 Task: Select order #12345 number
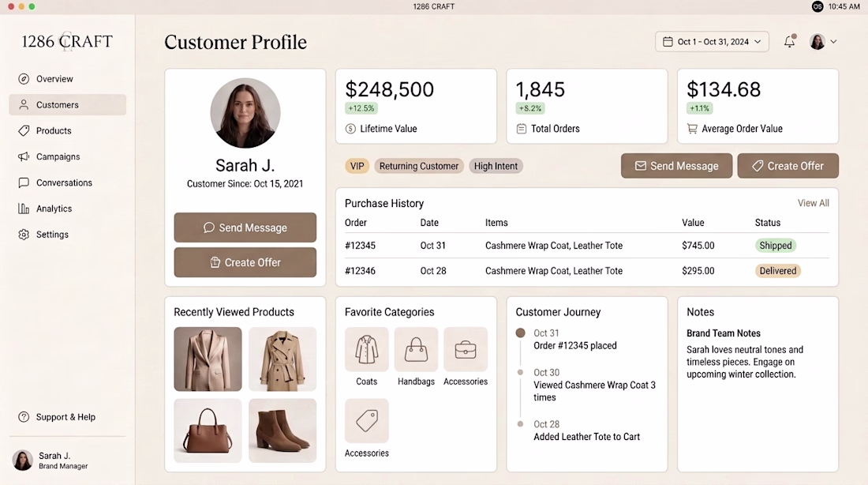click(x=360, y=246)
